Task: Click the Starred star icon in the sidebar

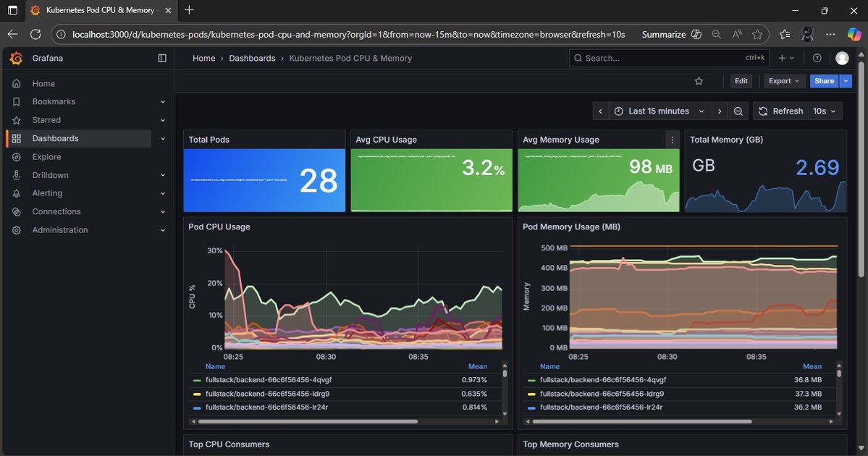Action: pos(17,120)
